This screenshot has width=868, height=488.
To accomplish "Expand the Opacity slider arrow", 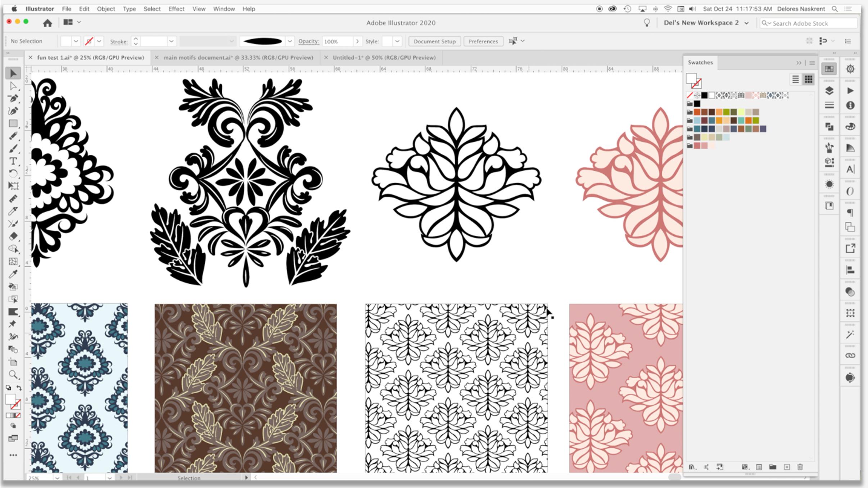I will coord(357,41).
